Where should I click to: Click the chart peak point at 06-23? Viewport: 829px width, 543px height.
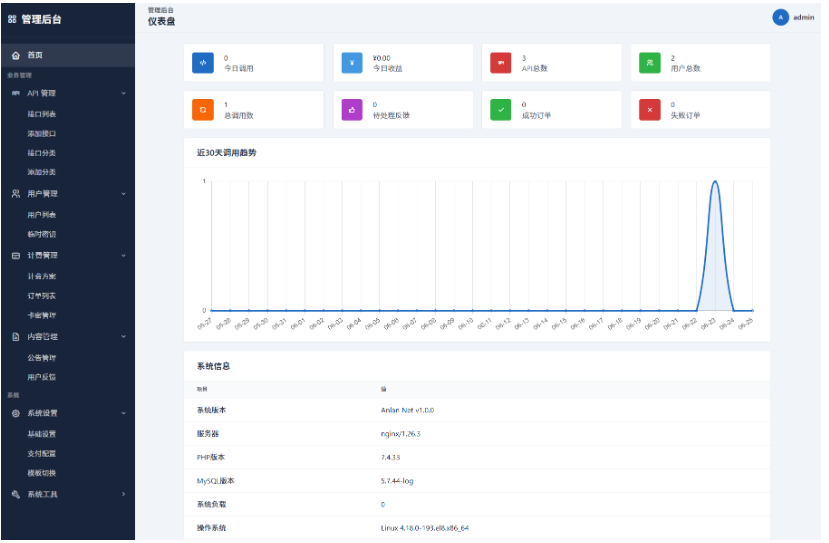click(x=715, y=181)
